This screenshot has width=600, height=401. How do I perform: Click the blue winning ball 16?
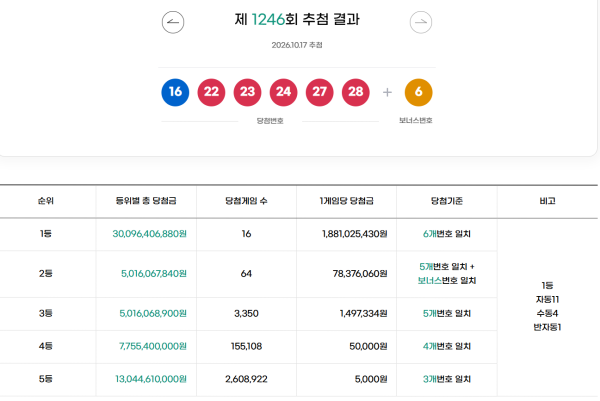pyautogui.click(x=175, y=92)
